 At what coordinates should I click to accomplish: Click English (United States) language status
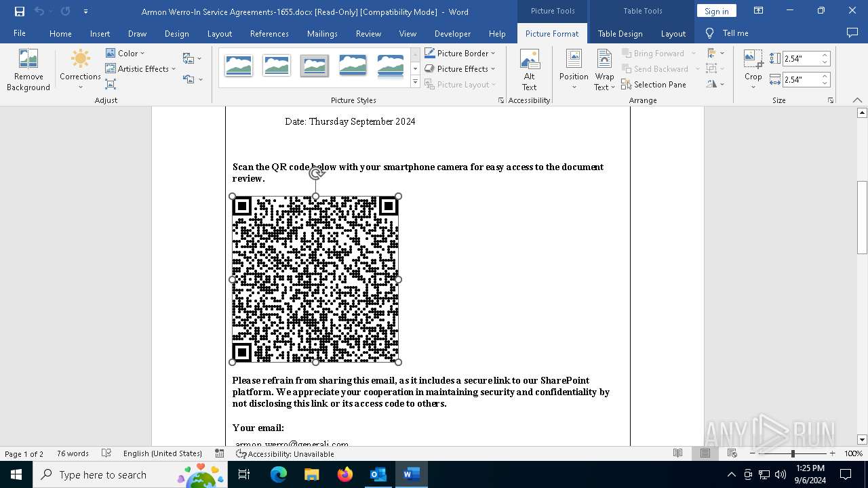tap(163, 453)
